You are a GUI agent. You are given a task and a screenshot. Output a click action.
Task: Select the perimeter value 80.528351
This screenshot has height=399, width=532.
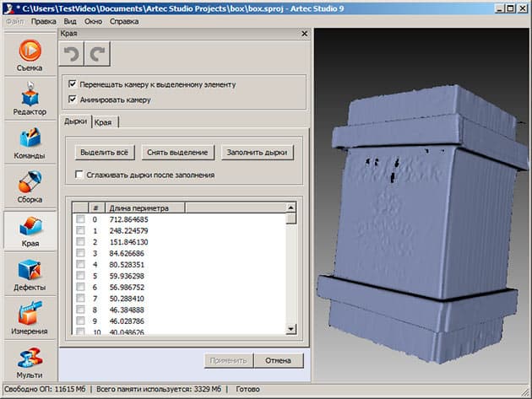pos(127,264)
